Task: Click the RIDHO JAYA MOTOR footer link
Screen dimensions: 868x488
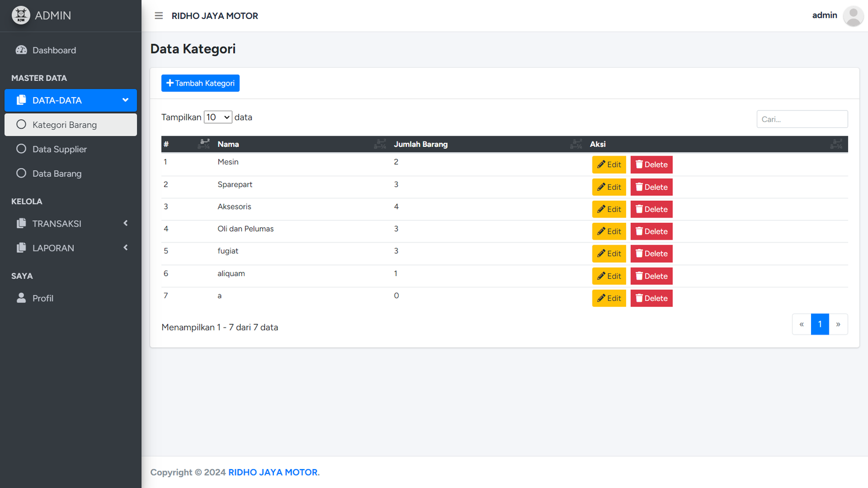Action: (x=273, y=472)
